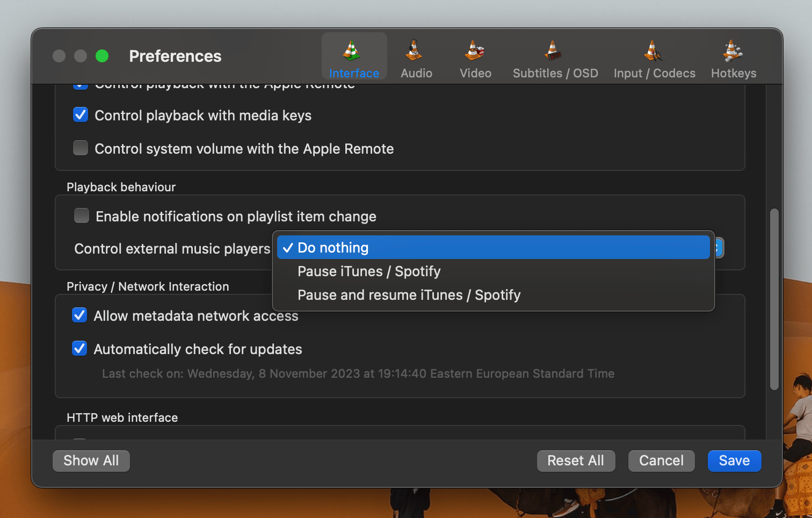Enable notifications on playlist item change

[81, 215]
